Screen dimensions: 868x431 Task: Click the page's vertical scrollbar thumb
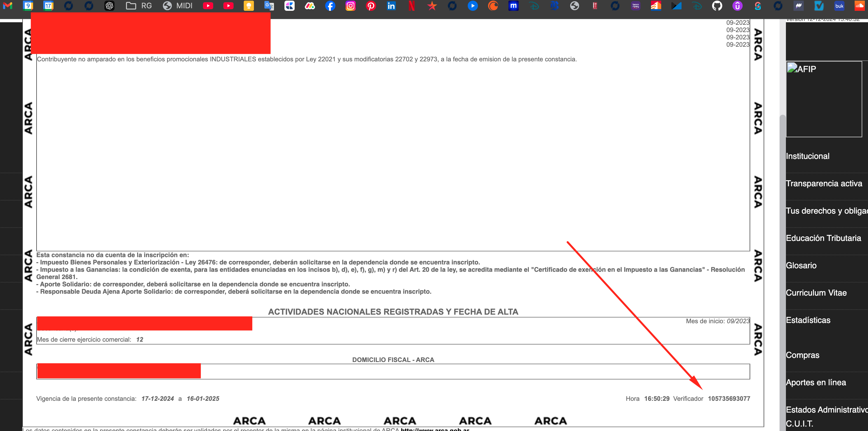pos(782,270)
